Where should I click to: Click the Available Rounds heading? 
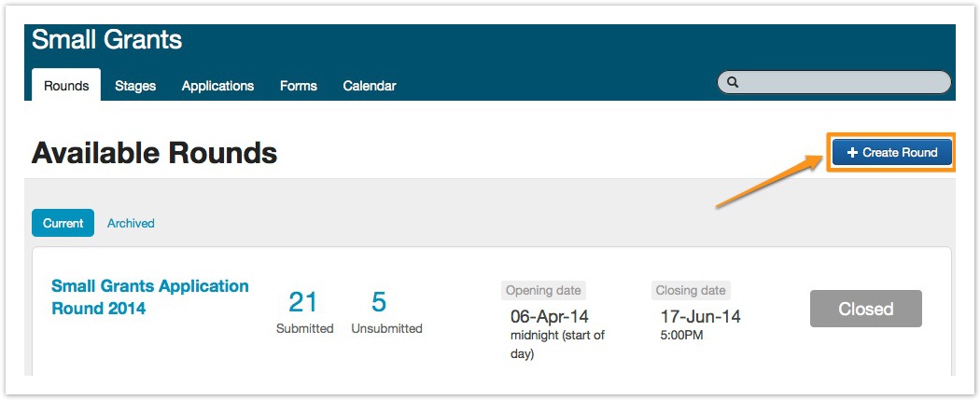click(x=154, y=153)
